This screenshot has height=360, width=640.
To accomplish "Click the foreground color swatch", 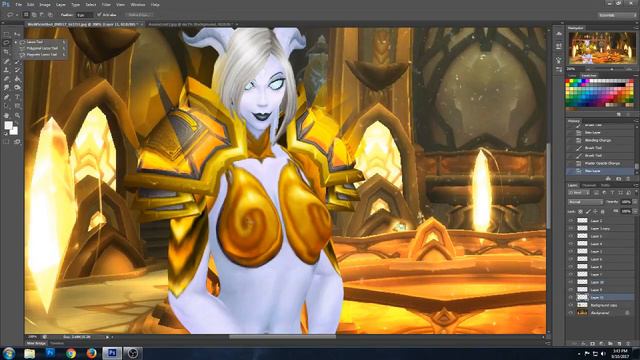I will click(8, 126).
